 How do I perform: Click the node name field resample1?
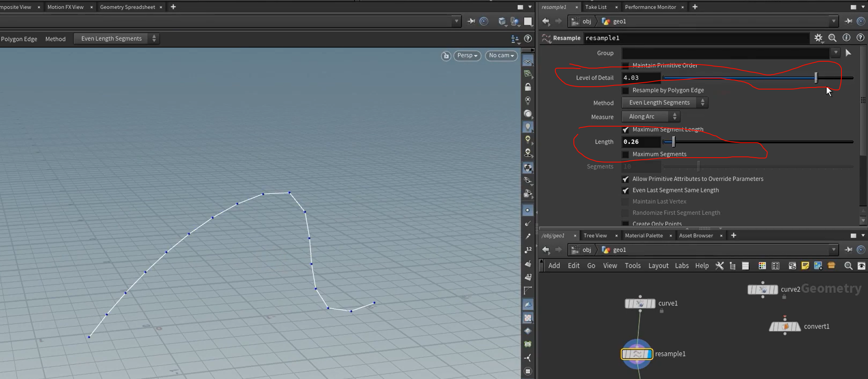coord(696,38)
